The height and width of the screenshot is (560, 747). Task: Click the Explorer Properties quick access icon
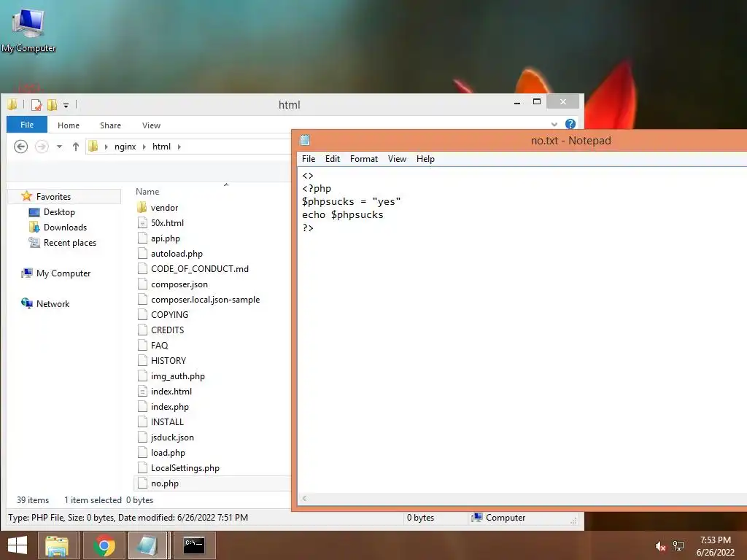36,104
